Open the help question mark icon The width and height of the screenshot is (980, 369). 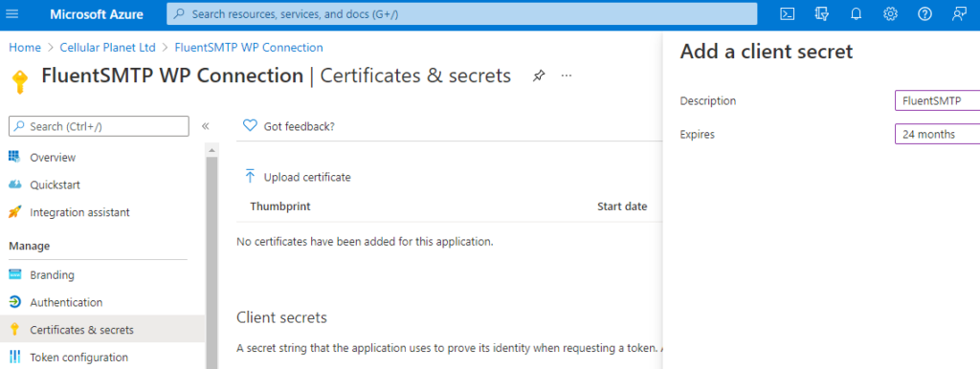[924, 13]
